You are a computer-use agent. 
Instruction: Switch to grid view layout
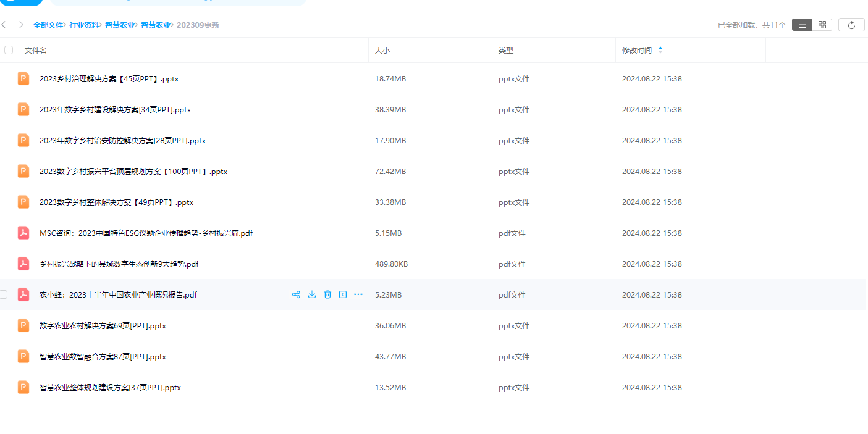coord(822,25)
